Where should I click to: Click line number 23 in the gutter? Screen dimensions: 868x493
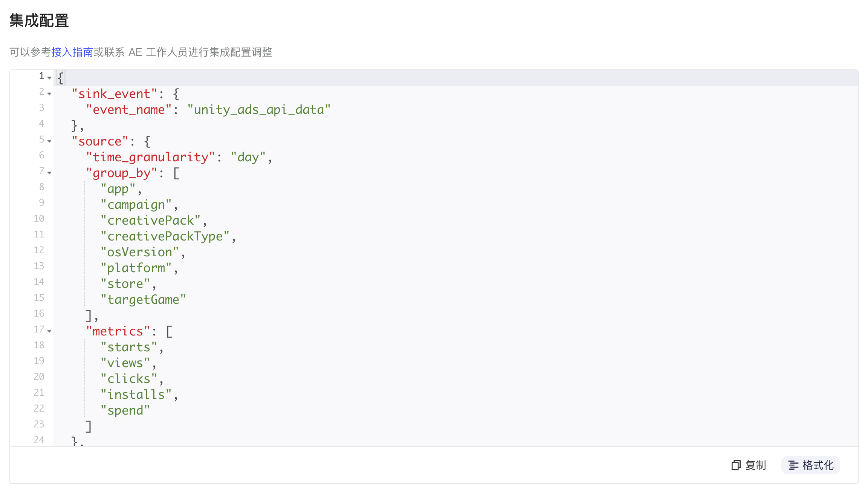tap(39, 424)
